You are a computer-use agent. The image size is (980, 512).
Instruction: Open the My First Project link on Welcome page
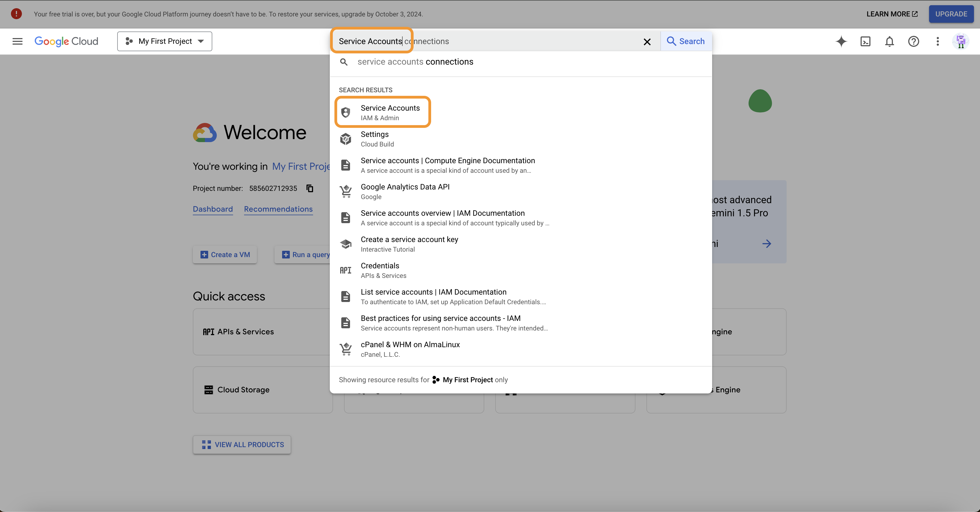click(x=301, y=167)
